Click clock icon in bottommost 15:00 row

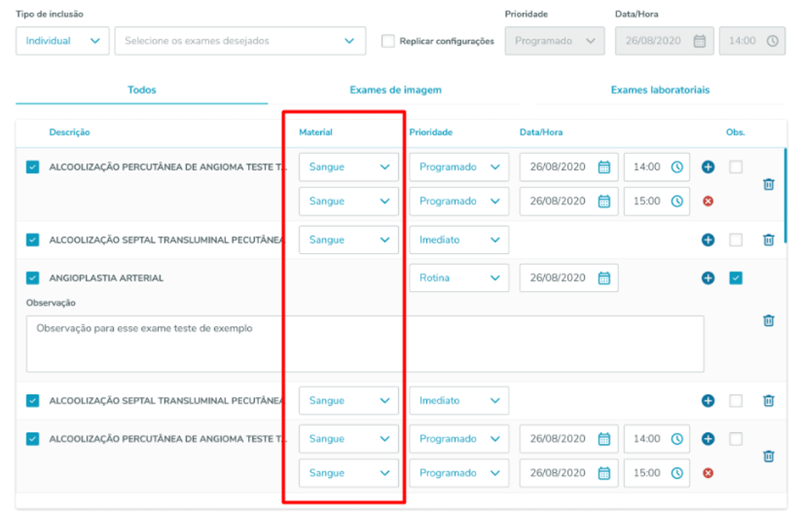coord(677,473)
